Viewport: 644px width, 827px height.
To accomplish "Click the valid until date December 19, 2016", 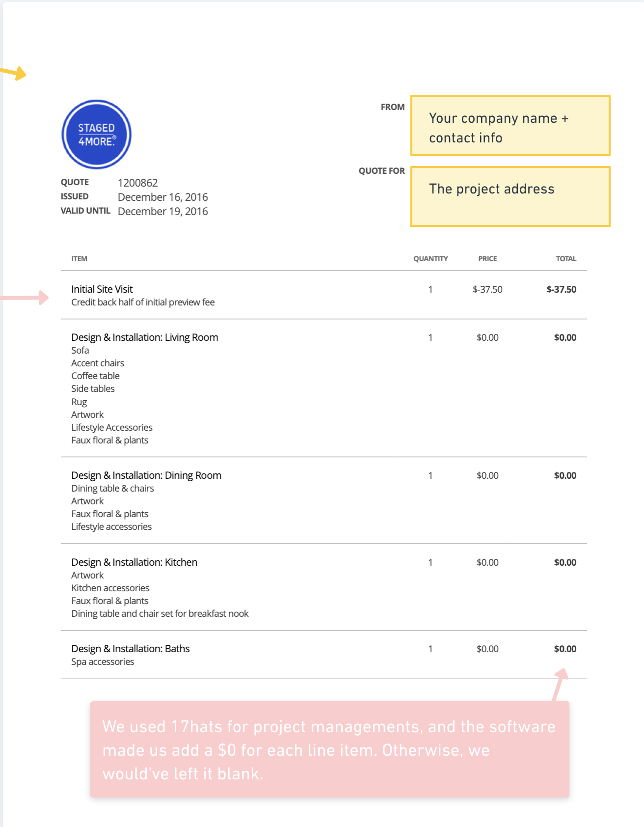I will (x=163, y=211).
